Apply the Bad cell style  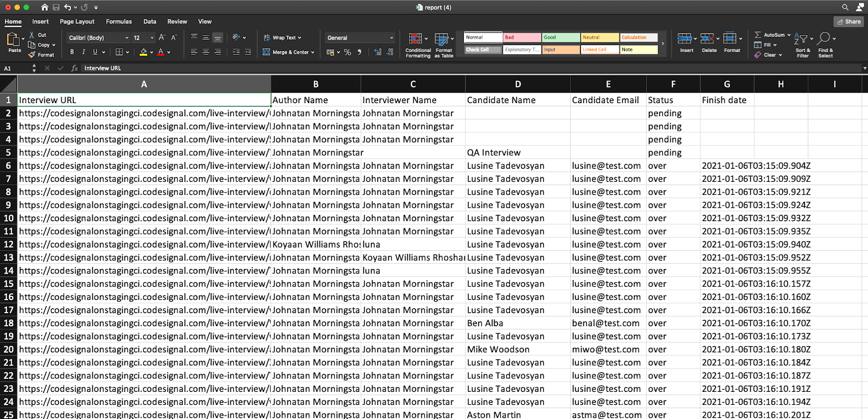pos(522,37)
